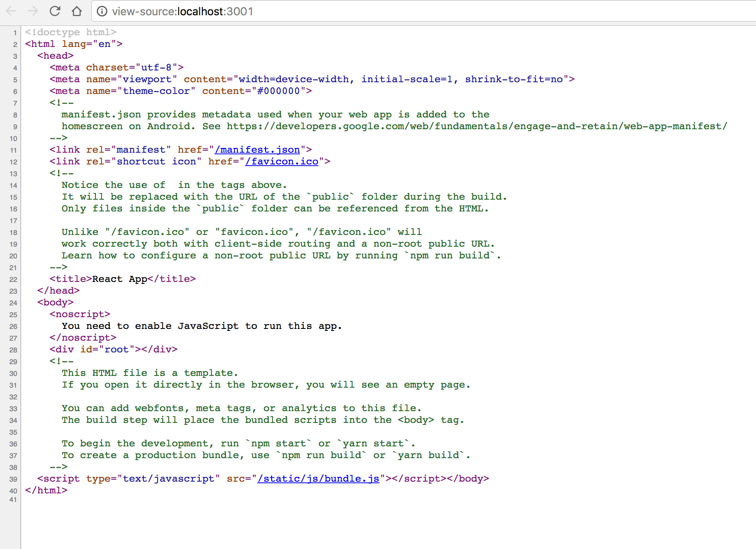Click the meta viewport tag line
The width and height of the screenshot is (756, 549).
312,79
